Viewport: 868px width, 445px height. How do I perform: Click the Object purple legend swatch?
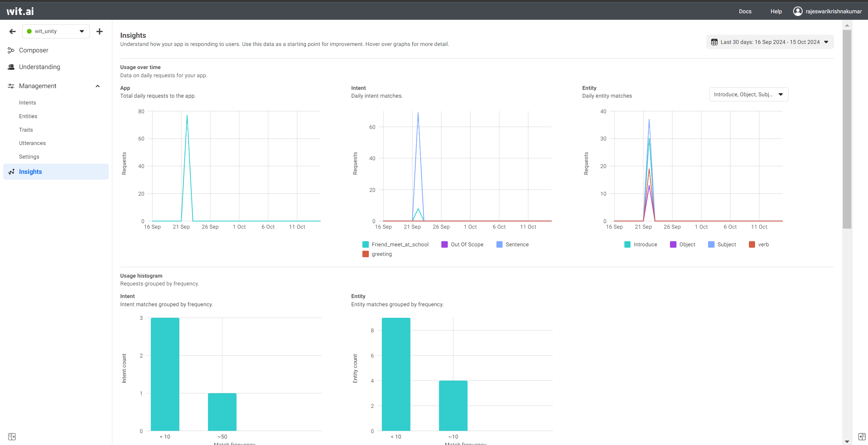tap(673, 244)
